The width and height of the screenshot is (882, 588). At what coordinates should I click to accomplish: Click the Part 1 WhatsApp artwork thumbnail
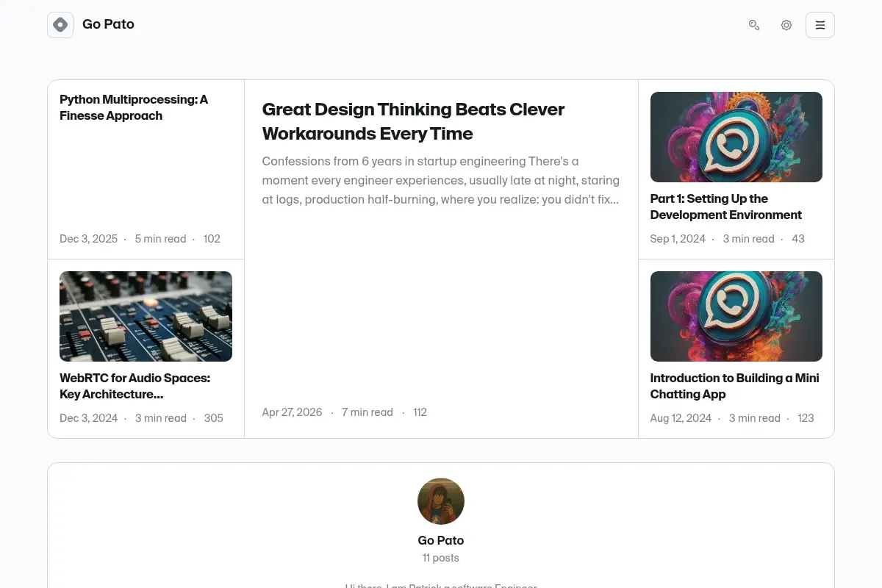tap(736, 137)
